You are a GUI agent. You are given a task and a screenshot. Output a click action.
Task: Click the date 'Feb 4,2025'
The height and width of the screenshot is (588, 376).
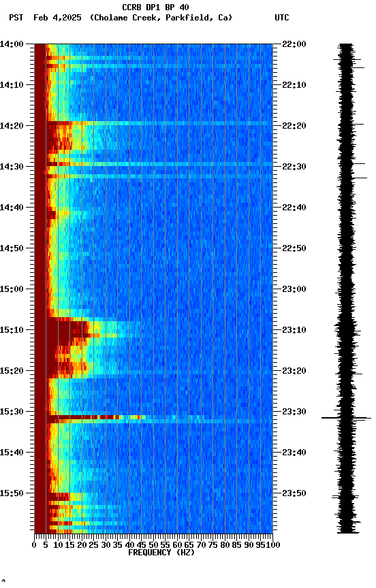tap(57, 18)
